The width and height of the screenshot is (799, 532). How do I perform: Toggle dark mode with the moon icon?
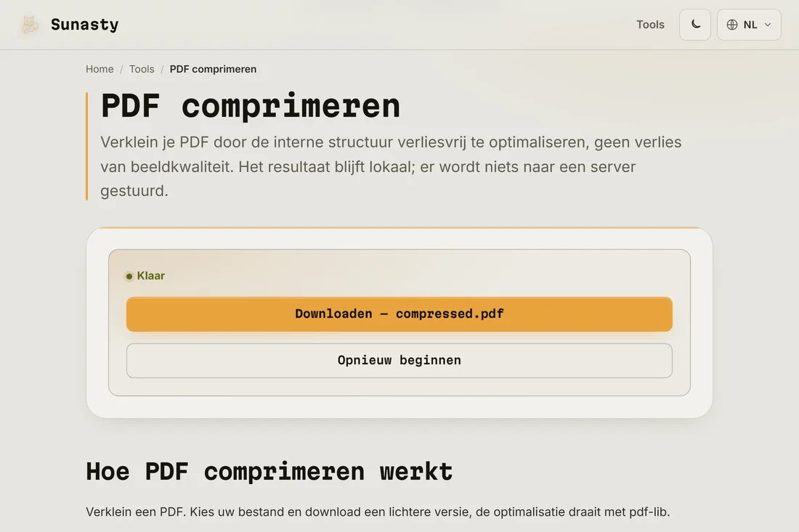tap(695, 25)
